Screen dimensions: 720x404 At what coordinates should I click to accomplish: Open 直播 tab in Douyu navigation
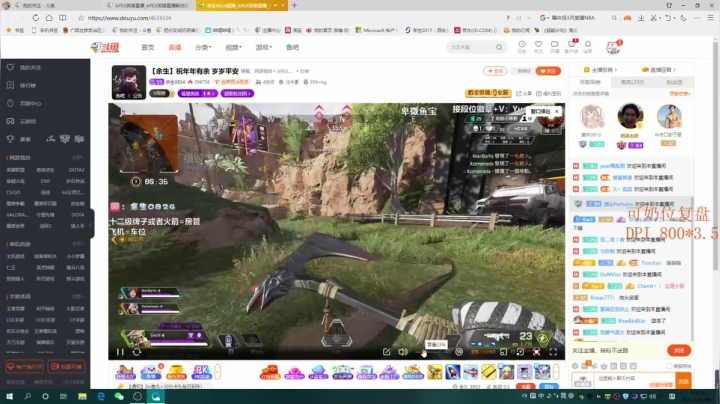point(174,47)
